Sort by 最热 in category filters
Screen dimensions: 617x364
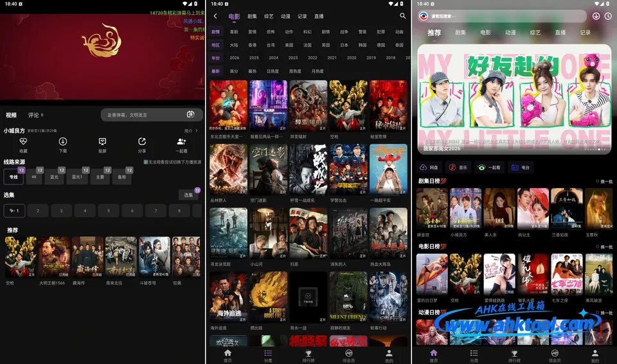point(252,71)
